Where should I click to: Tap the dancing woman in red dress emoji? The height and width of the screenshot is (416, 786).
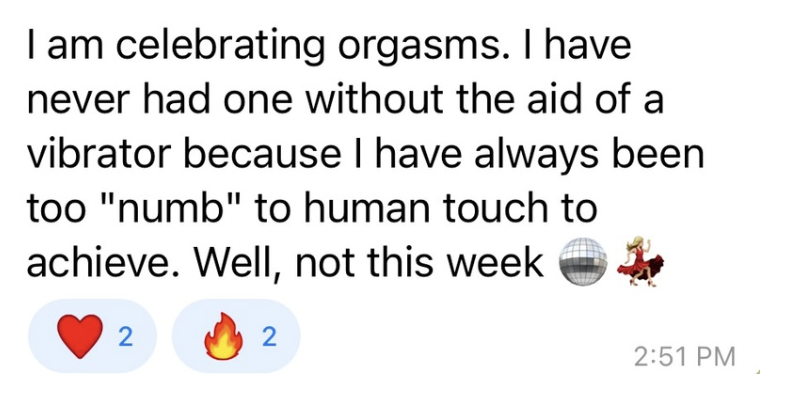pos(641,262)
